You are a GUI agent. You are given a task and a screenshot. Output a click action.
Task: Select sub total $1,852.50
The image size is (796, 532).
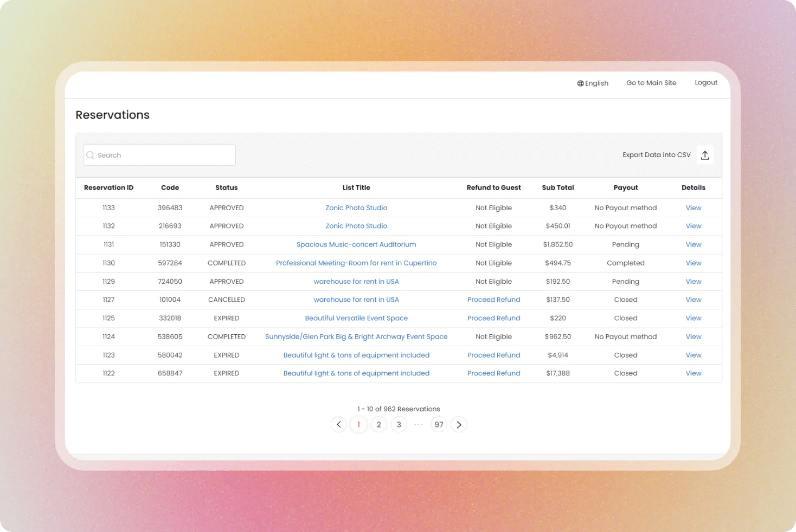tap(558, 245)
